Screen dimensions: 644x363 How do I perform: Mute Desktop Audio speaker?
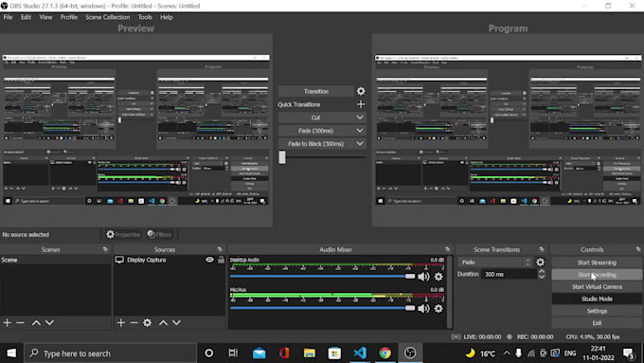423,277
